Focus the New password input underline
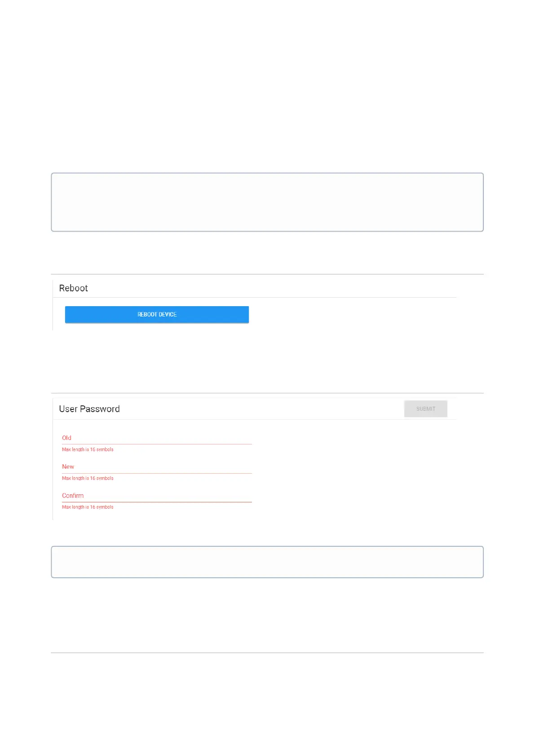Screen dimensions: 535x756 157,473
